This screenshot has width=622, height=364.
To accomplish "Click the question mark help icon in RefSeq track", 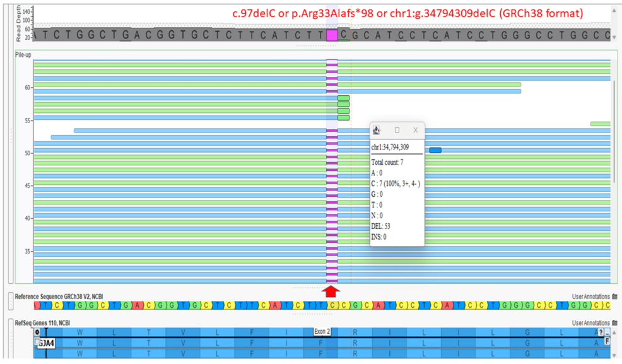I will point(601,332).
